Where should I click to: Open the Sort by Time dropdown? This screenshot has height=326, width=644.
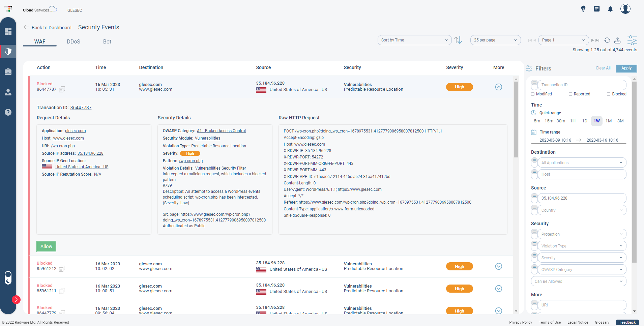pyautogui.click(x=414, y=40)
